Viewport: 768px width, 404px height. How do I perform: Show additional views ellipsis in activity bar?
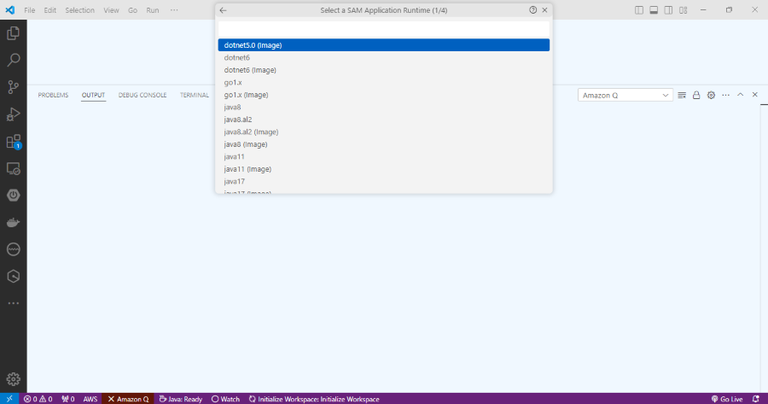point(13,303)
